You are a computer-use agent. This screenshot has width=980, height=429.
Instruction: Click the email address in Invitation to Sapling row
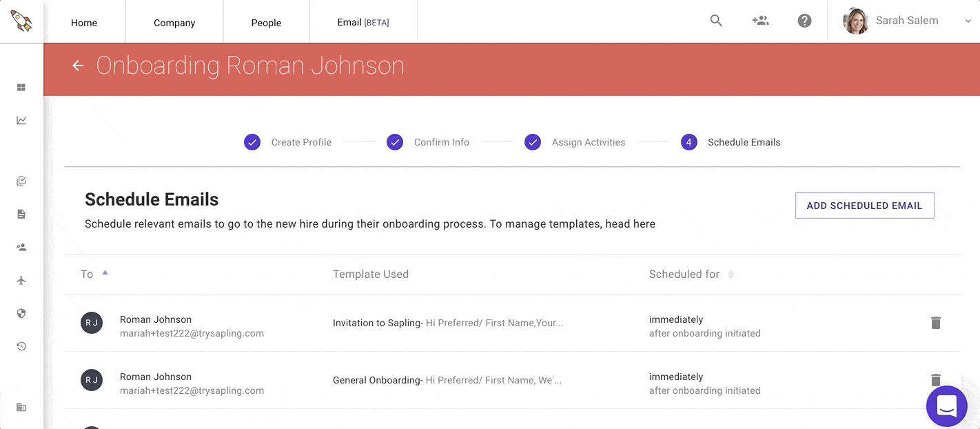(192, 333)
